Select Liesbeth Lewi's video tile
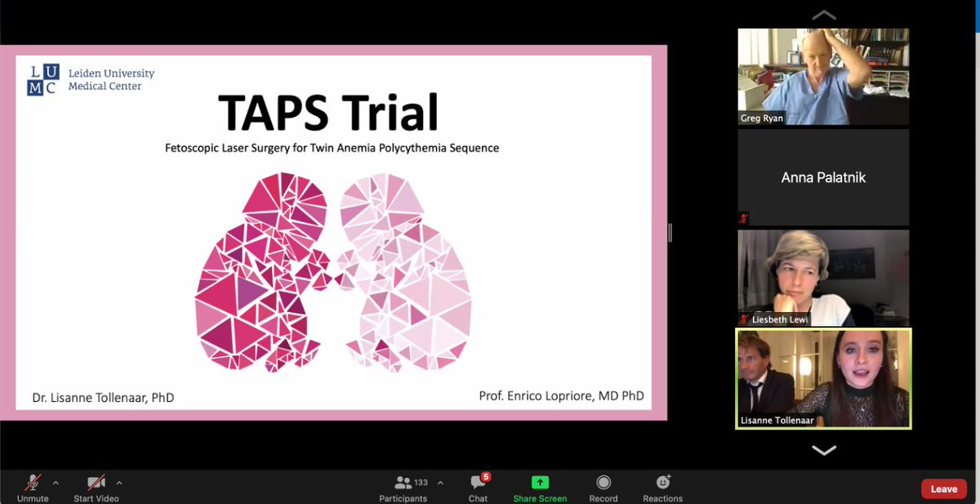 823,278
